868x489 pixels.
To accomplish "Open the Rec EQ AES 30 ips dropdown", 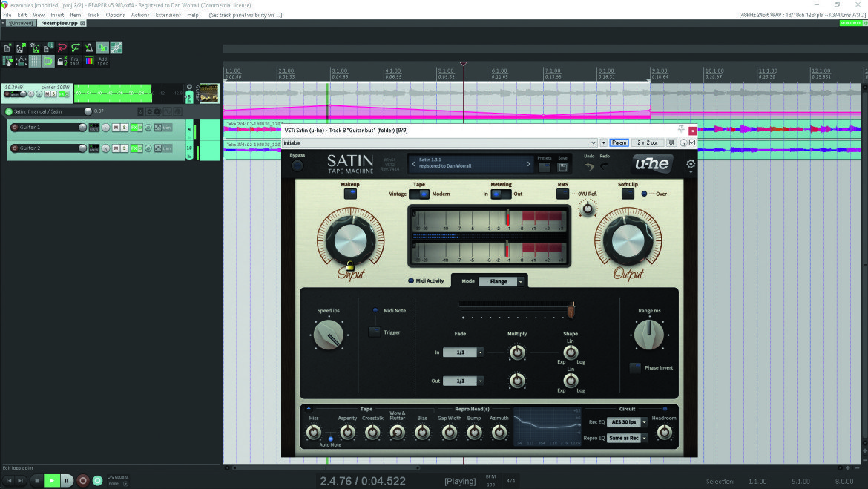I will point(627,422).
